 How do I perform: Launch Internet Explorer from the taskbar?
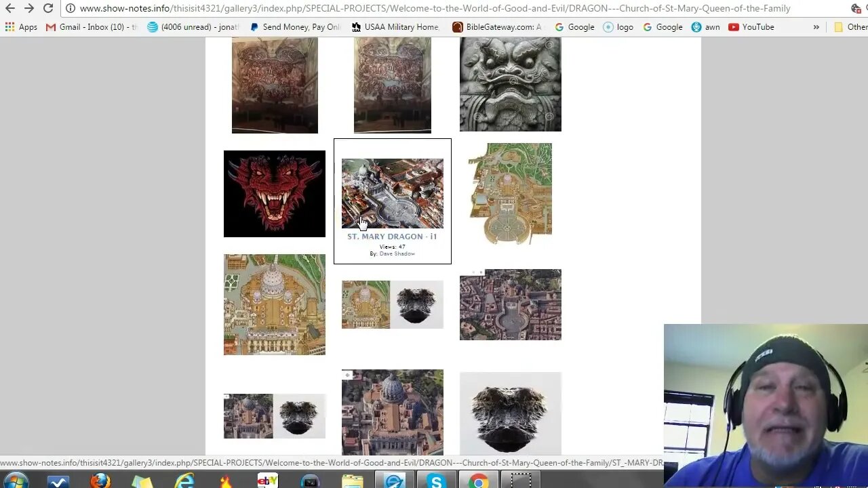[184, 481]
